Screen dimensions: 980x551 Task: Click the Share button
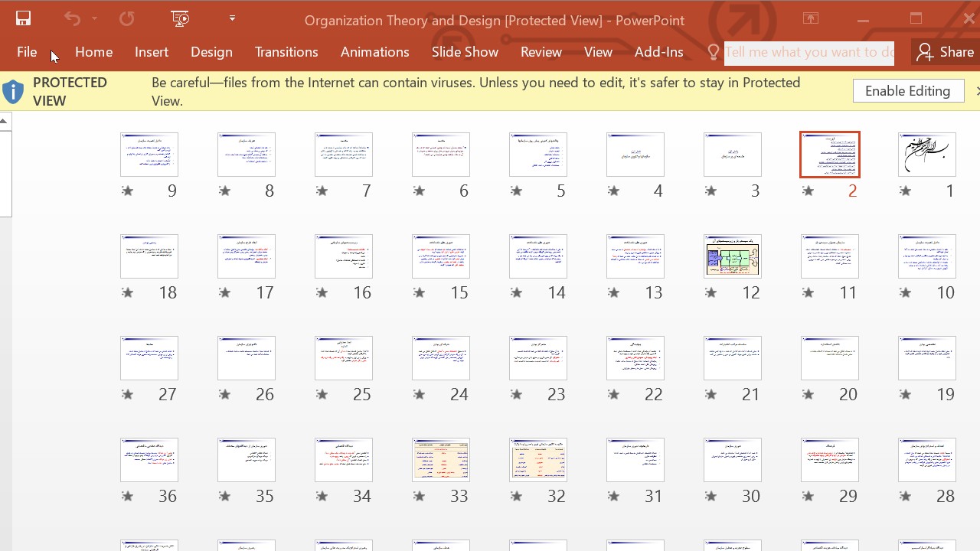click(x=946, y=52)
